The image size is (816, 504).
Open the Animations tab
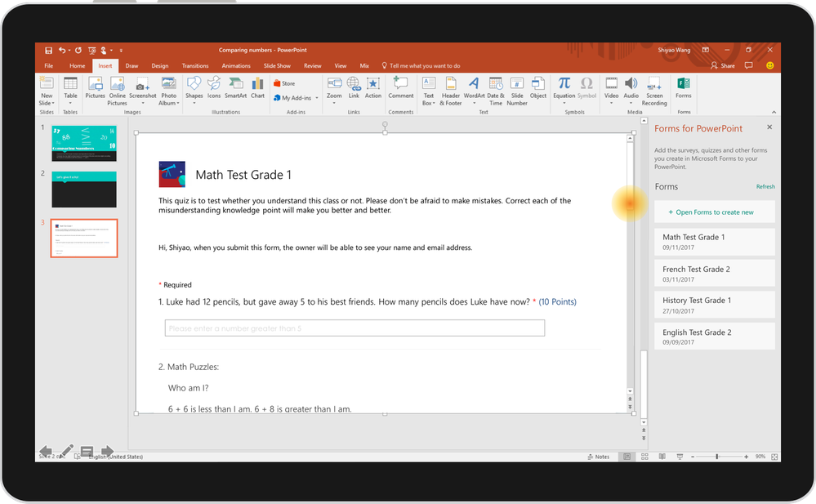coord(236,65)
